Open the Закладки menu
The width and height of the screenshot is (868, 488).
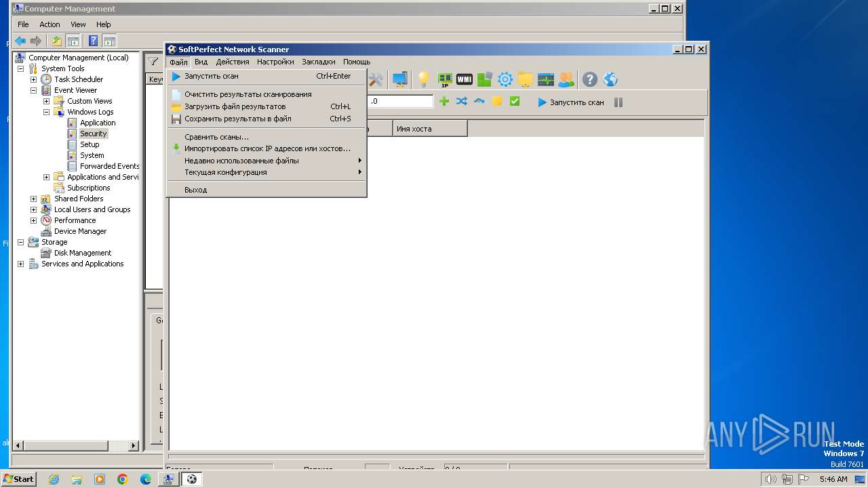(x=319, y=62)
